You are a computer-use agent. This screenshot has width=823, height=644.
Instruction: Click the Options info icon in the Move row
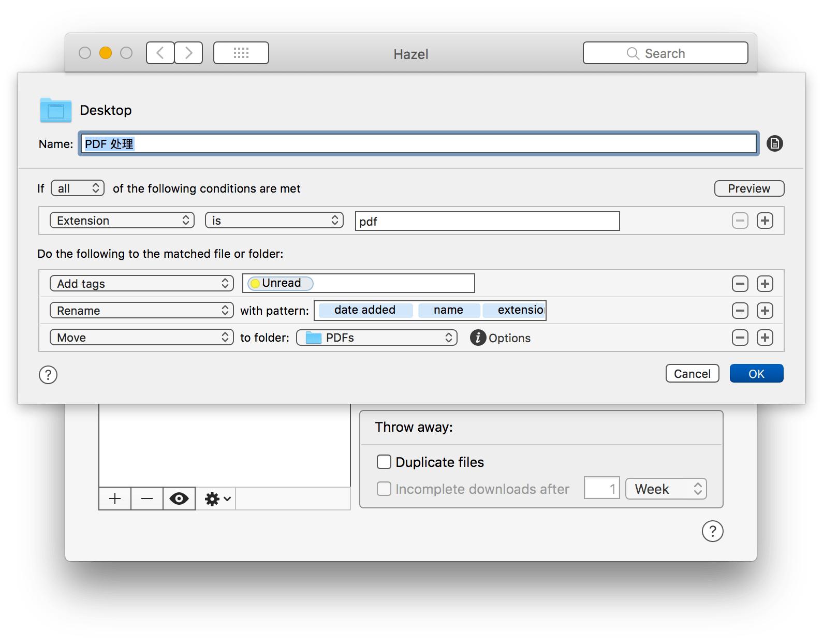[x=478, y=338]
